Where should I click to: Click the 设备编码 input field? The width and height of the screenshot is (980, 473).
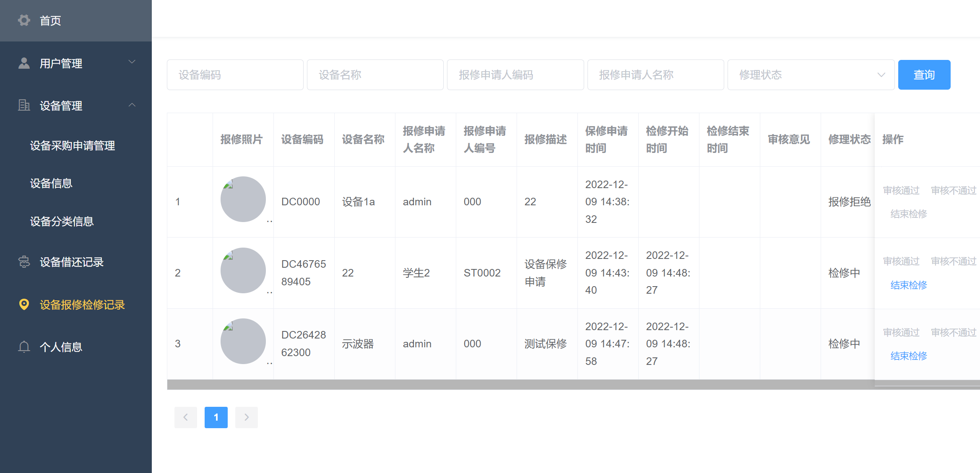click(235, 75)
